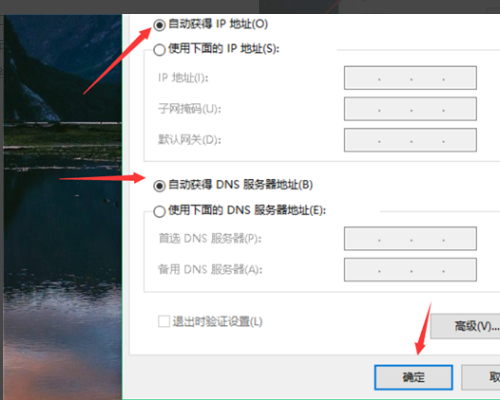The width and height of the screenshot is (500, 400).
Task: Click last octet of 默认网关 field
Action: point(459,140)
